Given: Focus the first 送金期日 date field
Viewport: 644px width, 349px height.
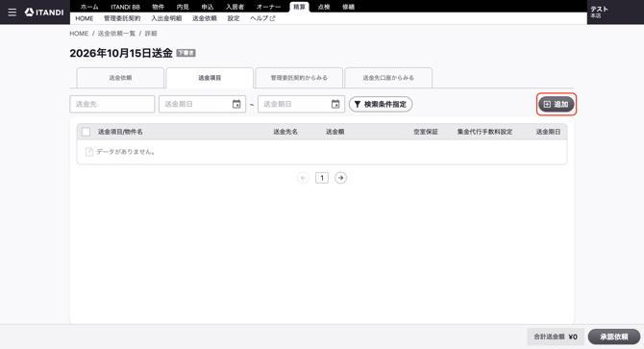Looking at the screenshot, I should click(202, 104).
